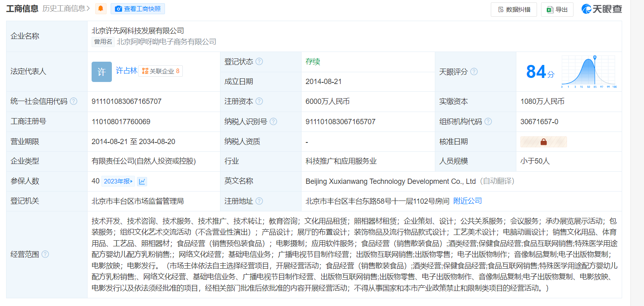Select the 84 score number
Viewport: 644px width, 306px height.
[x=536, y=72]
